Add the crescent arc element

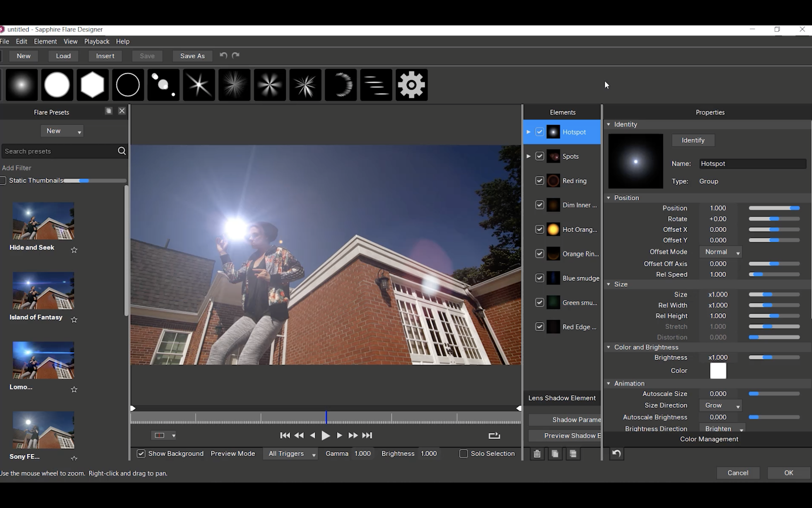click(x=341, y=85)
